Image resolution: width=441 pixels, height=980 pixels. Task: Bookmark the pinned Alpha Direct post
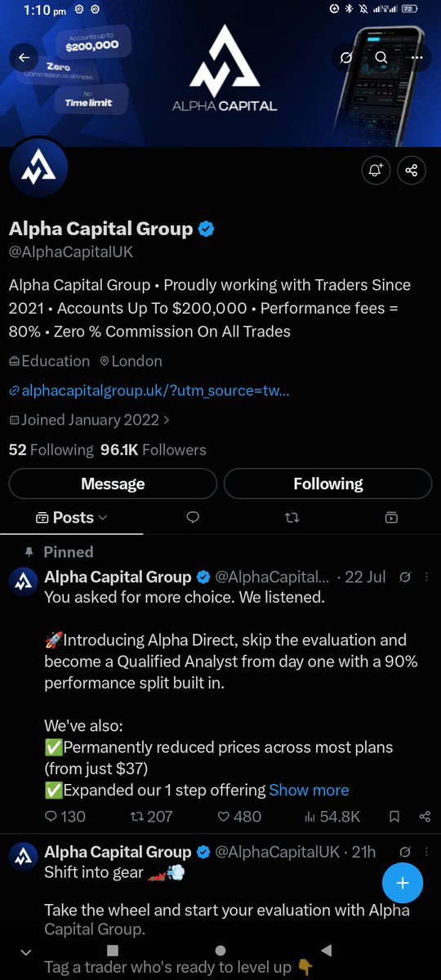point(394,816)
